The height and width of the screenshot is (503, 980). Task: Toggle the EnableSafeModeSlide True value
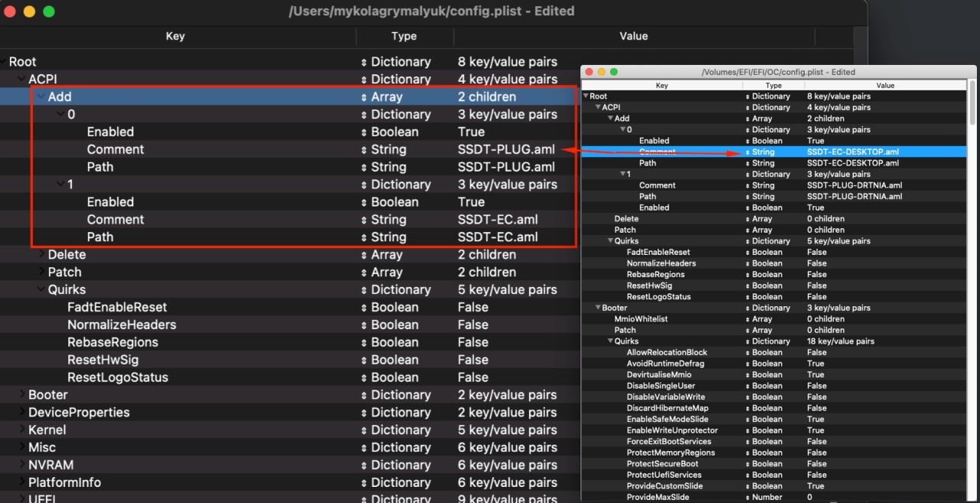(815, 420)
